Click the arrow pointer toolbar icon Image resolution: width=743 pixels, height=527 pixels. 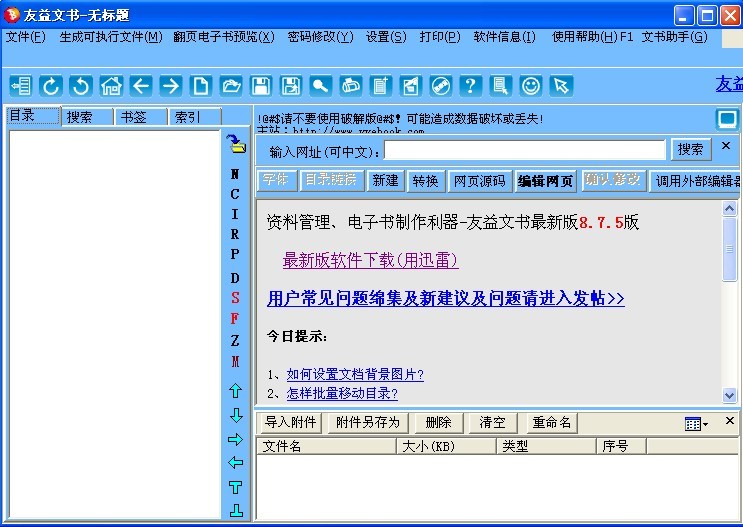561,86
